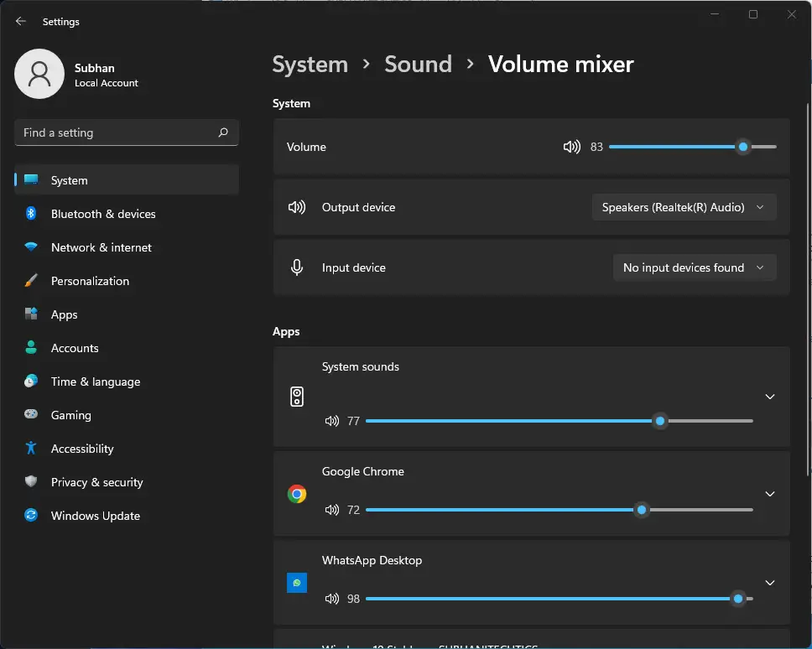Mute WhatsApp Desktop via its speaker icon

point(332,599)
